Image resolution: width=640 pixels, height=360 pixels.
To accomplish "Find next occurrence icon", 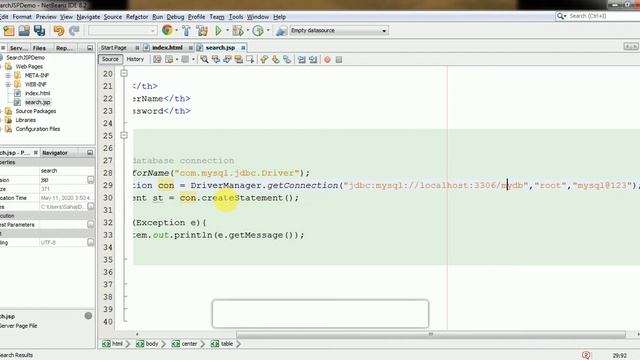I will (227, 60).
